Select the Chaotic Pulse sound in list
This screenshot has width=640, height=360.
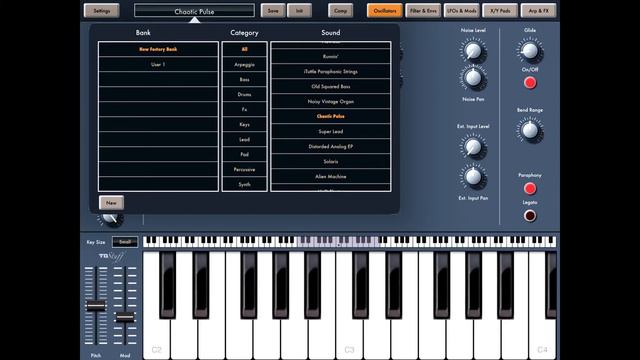(331, 116)
